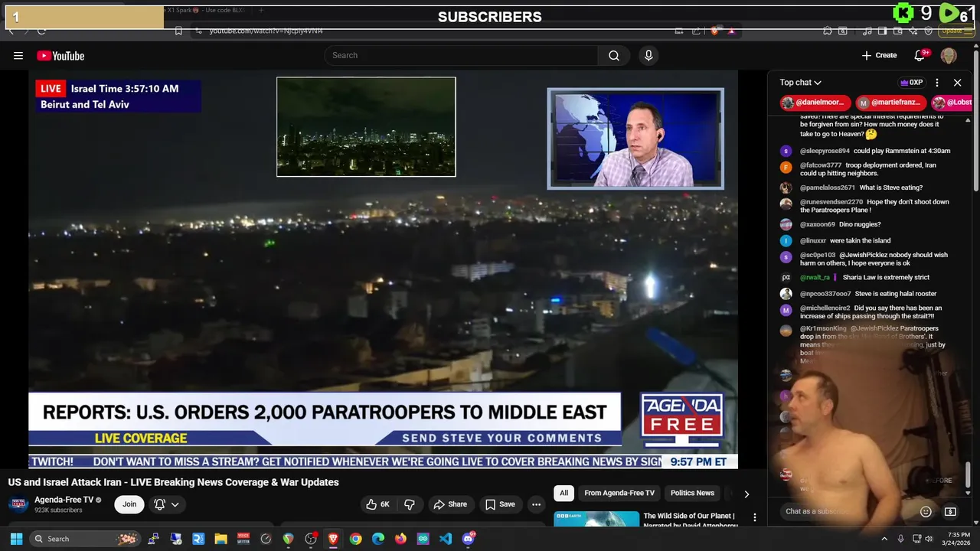Like the video with thumbs up

[x=379, y=504]
